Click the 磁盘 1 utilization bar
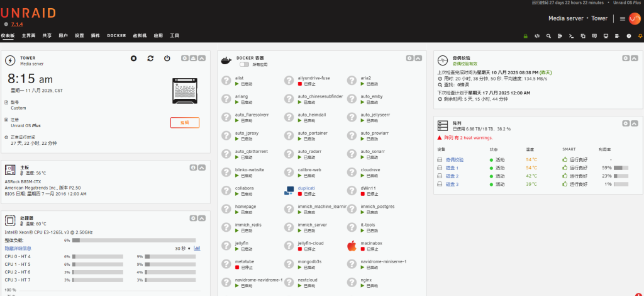 (621, 168)
